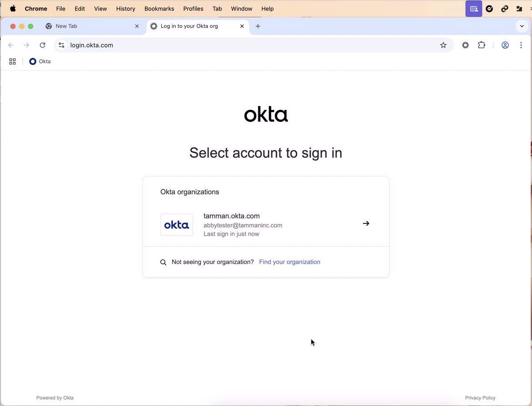Close the Log in to your Okta org tab
Viewport: 532px width, 406px height.
tap(242, 26)
